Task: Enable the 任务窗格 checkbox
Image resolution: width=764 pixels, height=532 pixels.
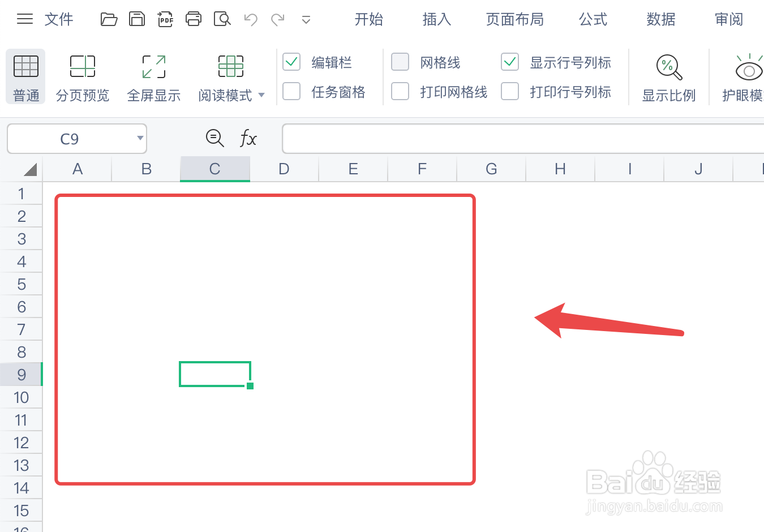Action: pyautogui.click(x=291, y=91)
